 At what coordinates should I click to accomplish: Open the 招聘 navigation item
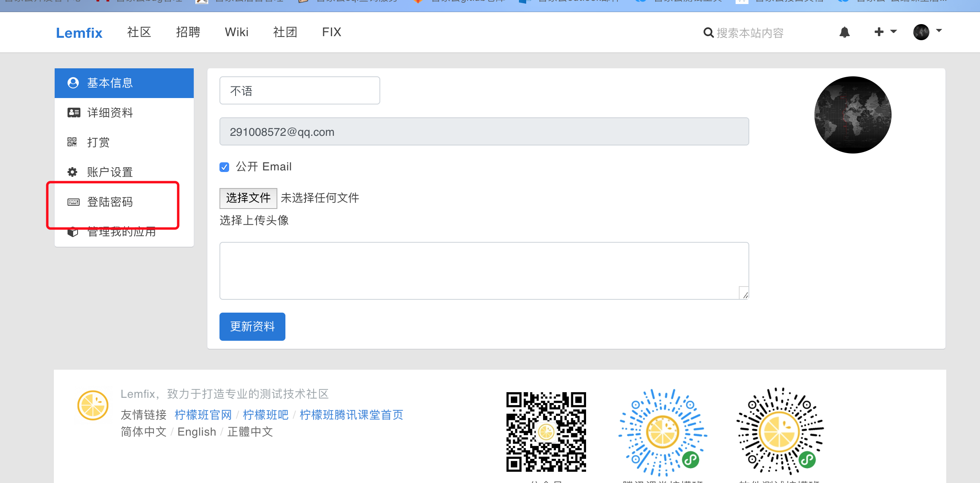click(x=188, y=32)
